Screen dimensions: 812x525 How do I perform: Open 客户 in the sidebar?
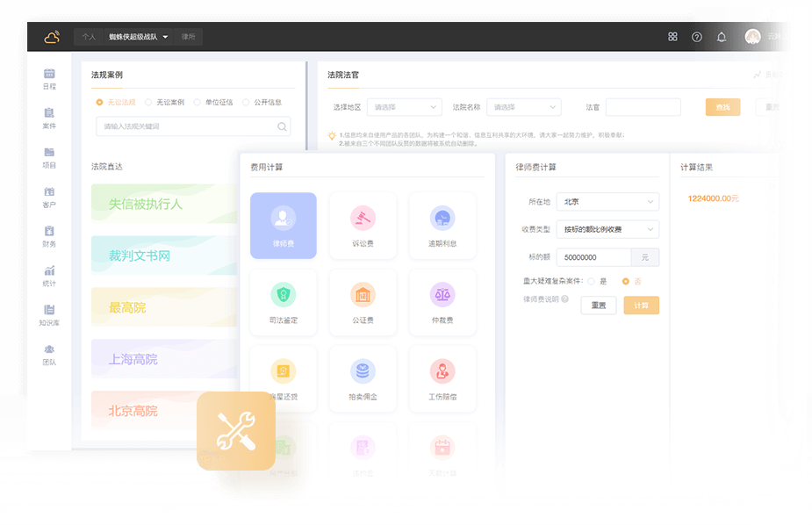click(x=49, y=198)
